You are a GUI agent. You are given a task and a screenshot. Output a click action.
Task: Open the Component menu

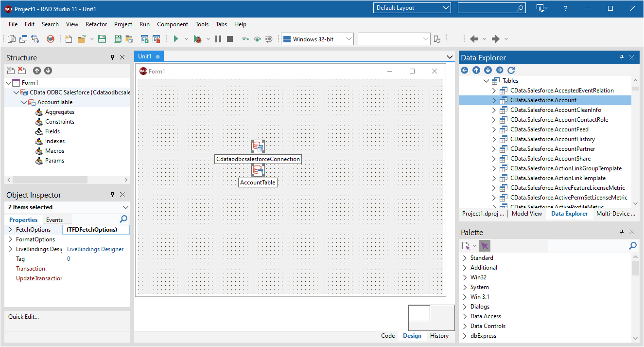tap(173, 24)
